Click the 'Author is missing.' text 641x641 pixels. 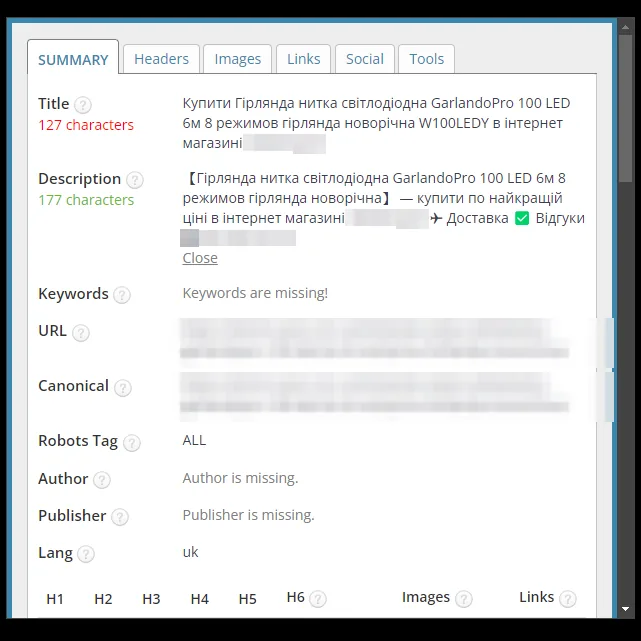click(x=240, y=478)
